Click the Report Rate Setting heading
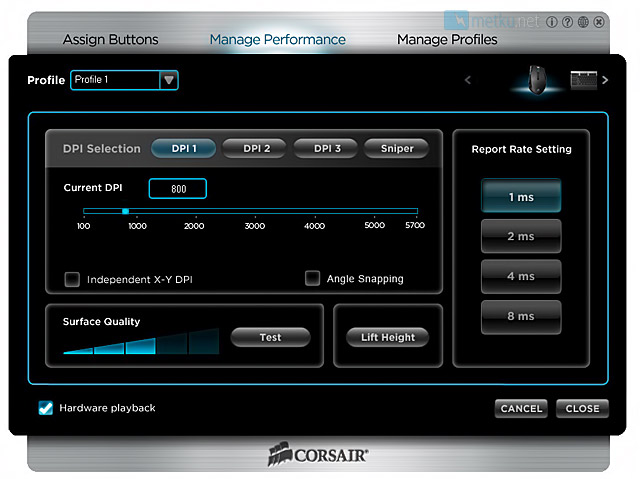This screenshot has height=479, width=640. click(521, 149)
